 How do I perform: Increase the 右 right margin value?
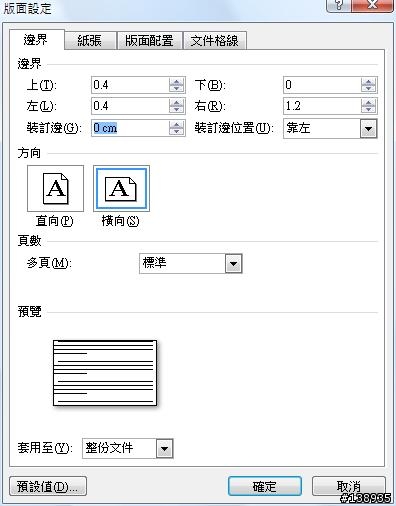tap(369, 102)
